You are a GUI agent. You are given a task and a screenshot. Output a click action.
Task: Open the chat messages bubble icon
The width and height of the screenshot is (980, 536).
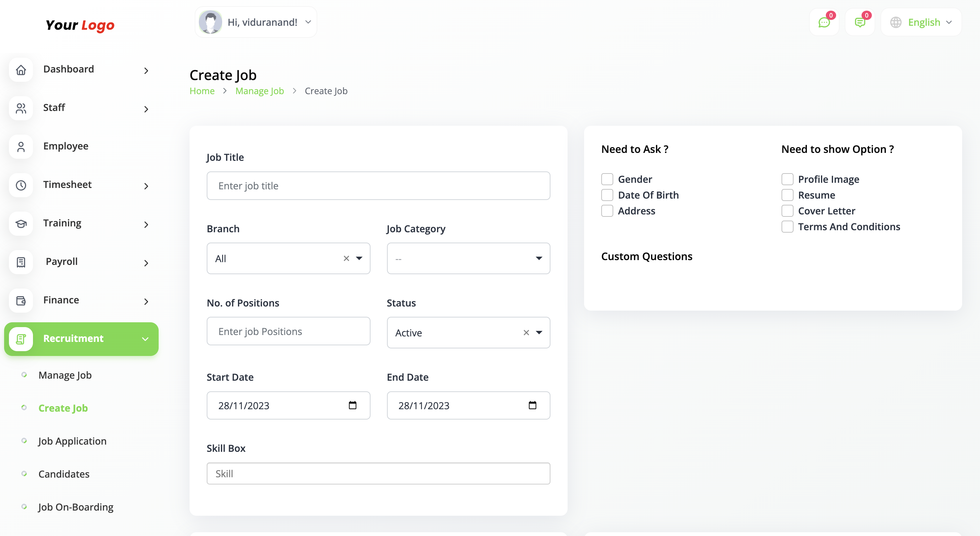pyautogui.click(x=824, y=22)
